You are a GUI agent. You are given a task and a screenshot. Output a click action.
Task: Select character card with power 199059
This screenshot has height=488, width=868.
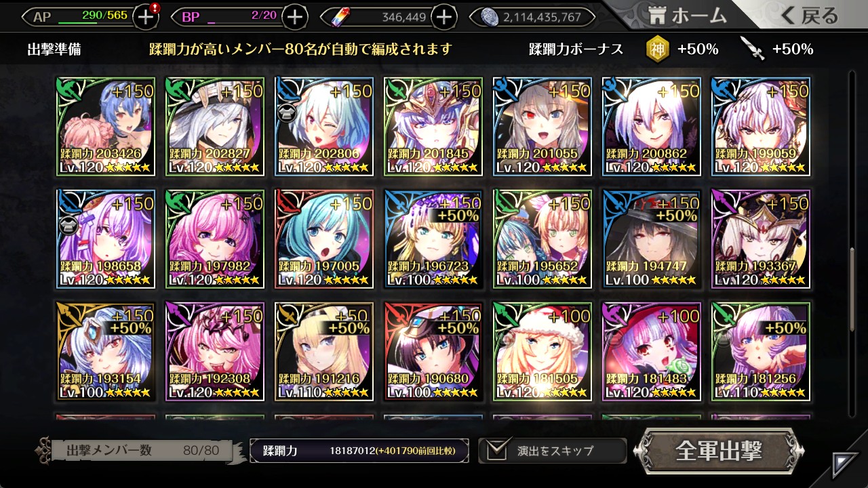click(x=761, y=127)
